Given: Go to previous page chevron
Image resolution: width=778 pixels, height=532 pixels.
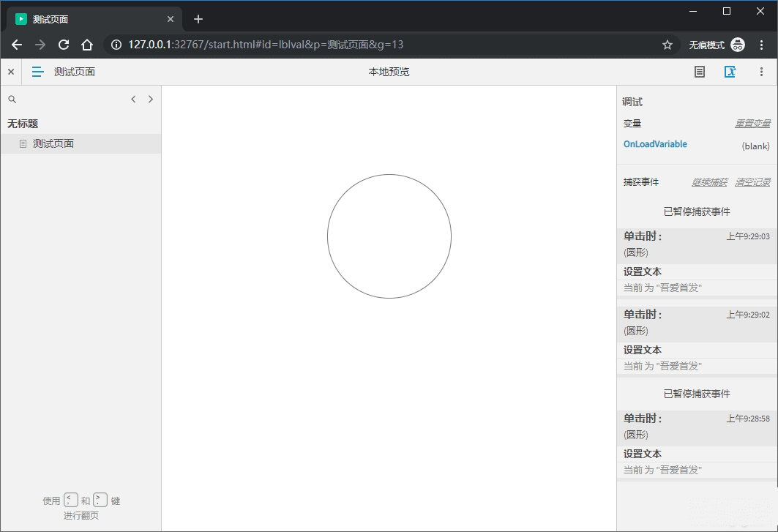Looking at the screenshot, I should [133, 100].
